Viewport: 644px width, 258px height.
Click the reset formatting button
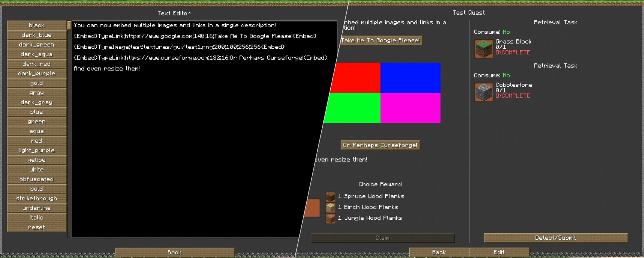(37, 227)
